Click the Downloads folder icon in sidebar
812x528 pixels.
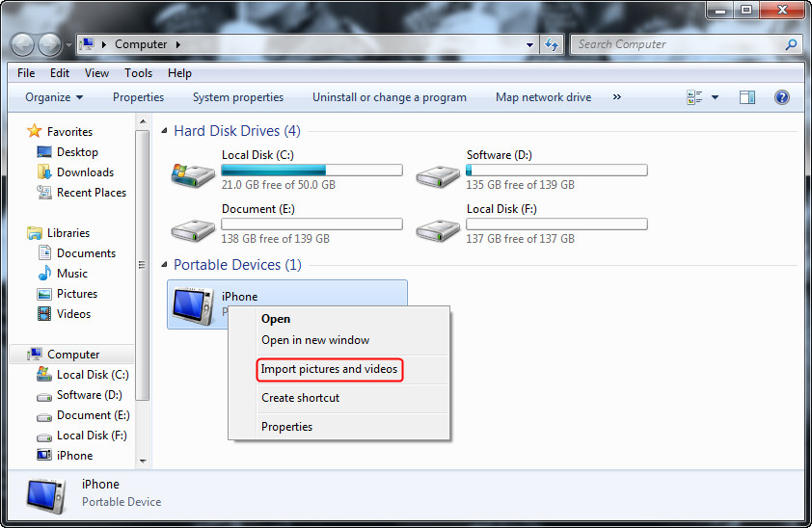(x=44, y=172)
